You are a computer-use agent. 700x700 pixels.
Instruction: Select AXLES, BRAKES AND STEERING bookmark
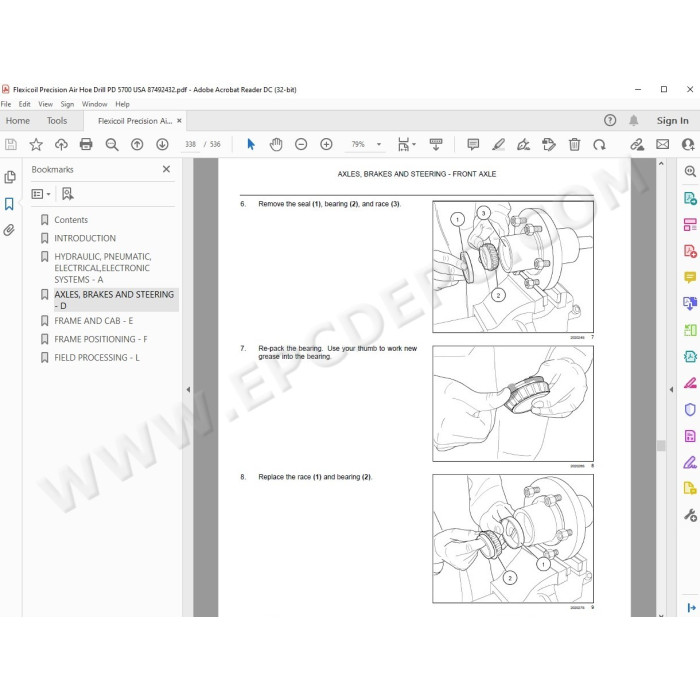(x=114, y=300)
